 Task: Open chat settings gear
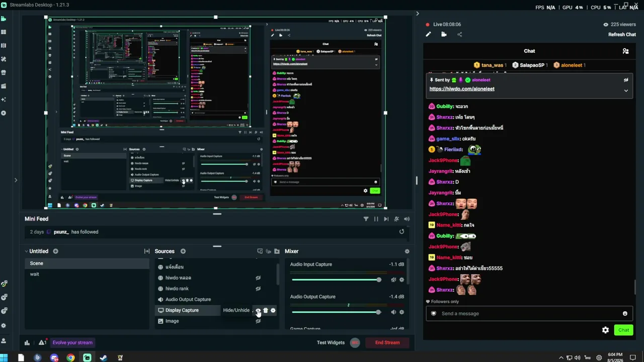click(606, 330)
